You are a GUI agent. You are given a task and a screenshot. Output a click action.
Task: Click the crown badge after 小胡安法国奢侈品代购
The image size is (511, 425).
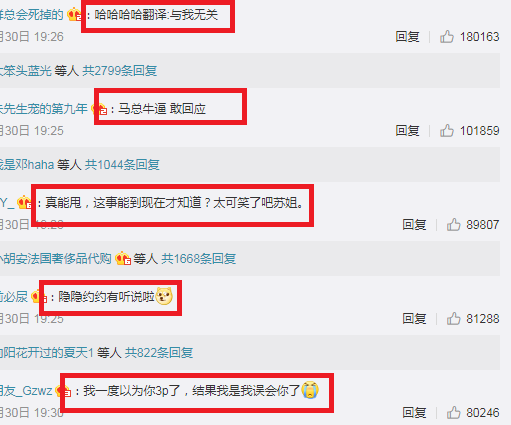[123, 258]
